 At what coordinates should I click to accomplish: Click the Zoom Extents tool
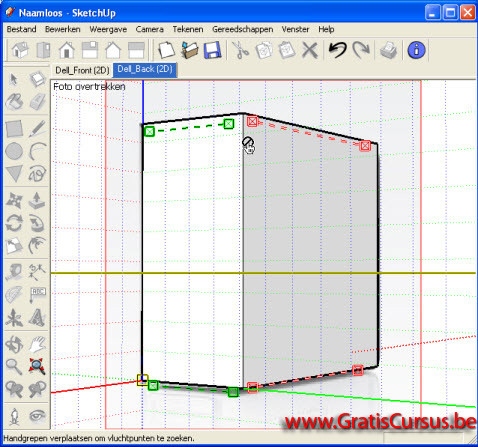[37, 366]
